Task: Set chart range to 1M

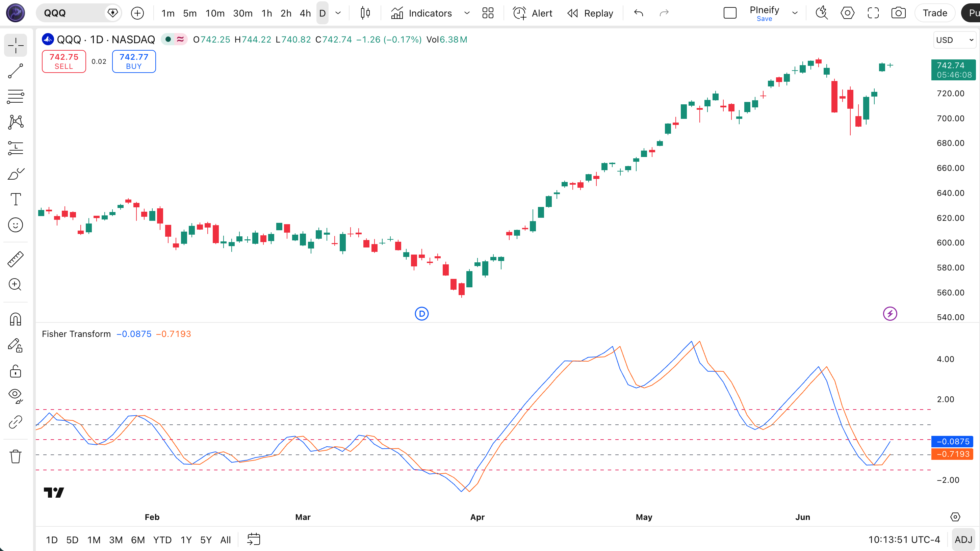Action: coord(94,540)
